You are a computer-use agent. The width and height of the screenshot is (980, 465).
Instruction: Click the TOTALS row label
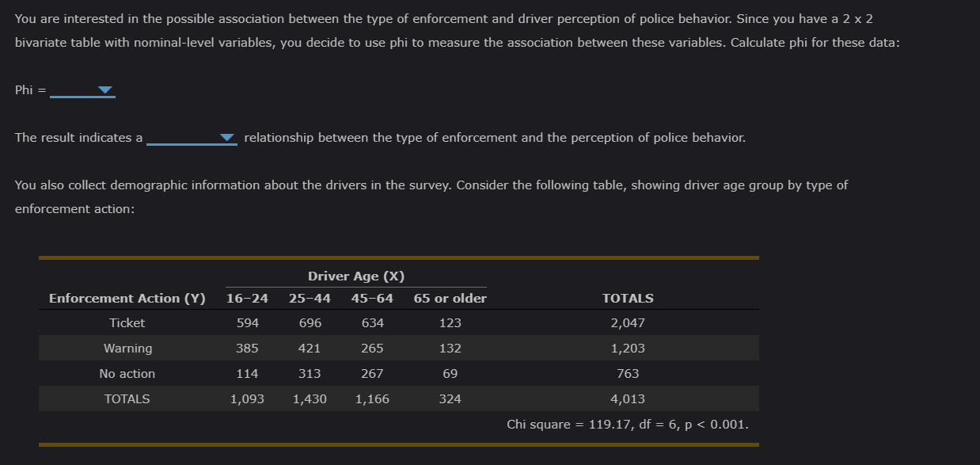127,398
